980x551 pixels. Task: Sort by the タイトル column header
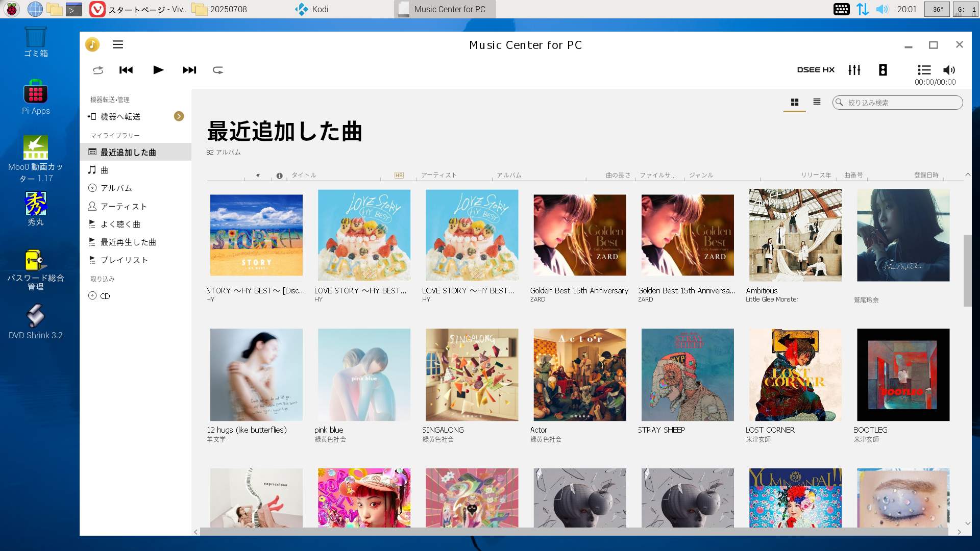pos(304,175)
